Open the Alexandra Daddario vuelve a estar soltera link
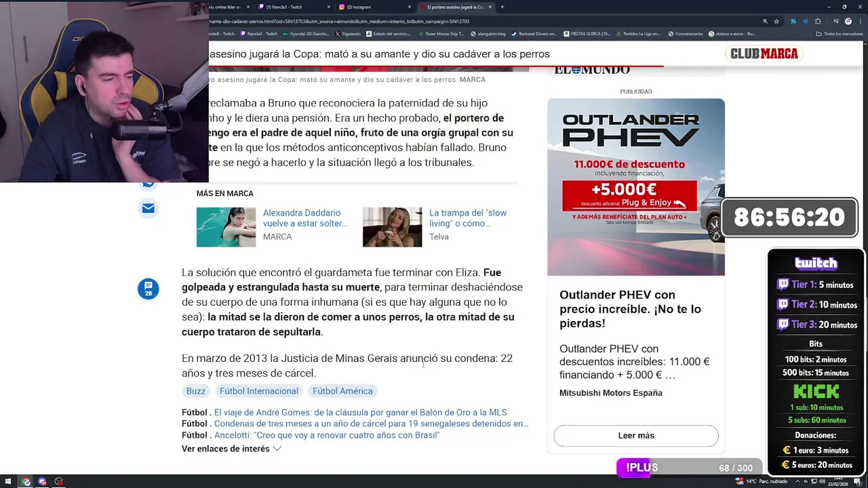This screenshot has width=868, height=488. [305, 218]
